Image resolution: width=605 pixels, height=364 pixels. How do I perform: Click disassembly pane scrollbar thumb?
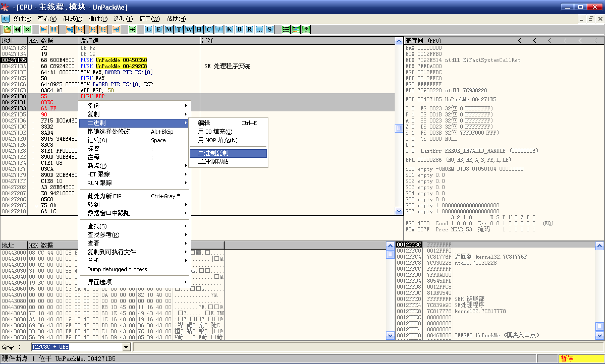tap(399, 128)
